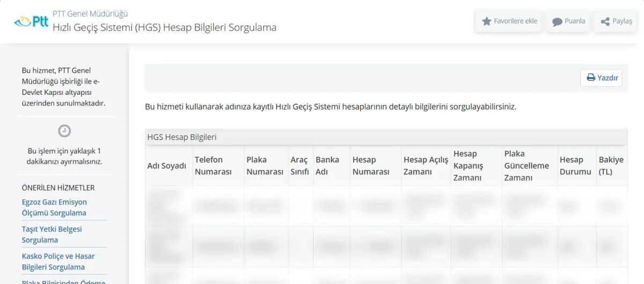Open the PTT Genel Müdürlüğü link
This screenshot has height=284, width=644.
point(90,14)
